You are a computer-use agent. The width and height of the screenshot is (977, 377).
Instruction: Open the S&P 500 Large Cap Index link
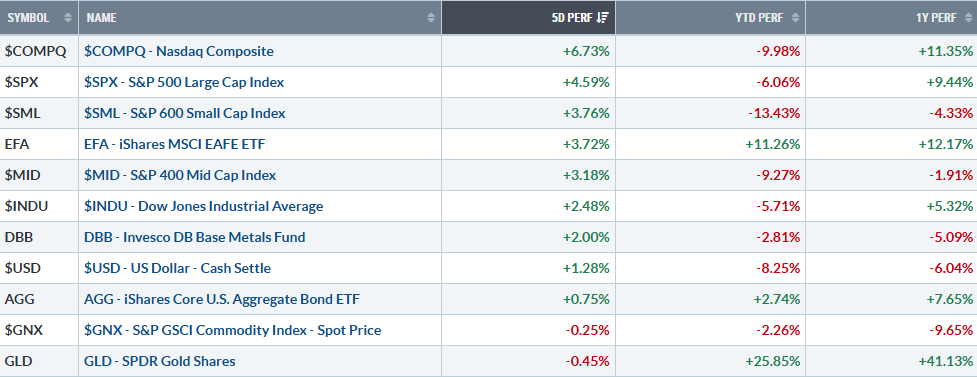(184, 82)
